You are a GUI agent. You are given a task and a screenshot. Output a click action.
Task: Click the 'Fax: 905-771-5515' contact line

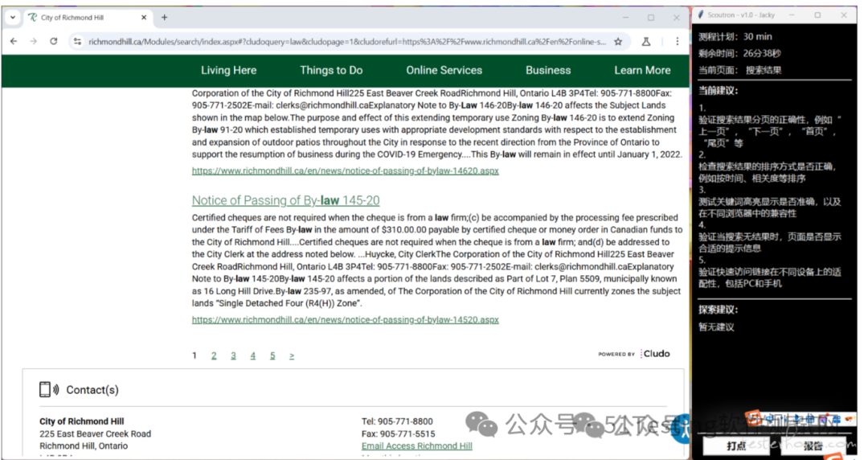(398, 434)
